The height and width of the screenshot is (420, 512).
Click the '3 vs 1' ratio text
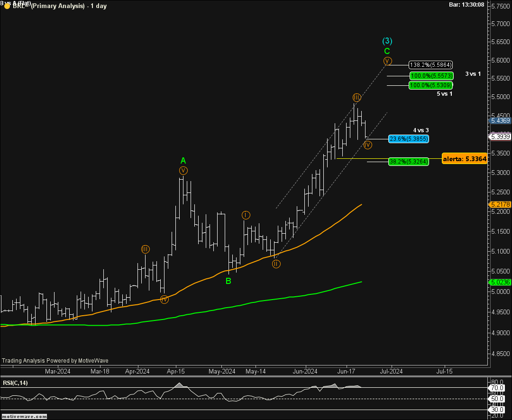tap(473, 74)
